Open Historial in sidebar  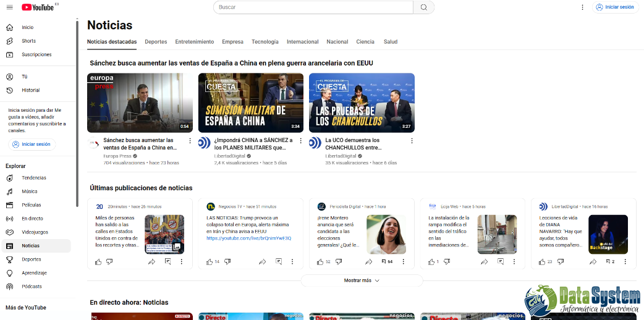(35, 90)
